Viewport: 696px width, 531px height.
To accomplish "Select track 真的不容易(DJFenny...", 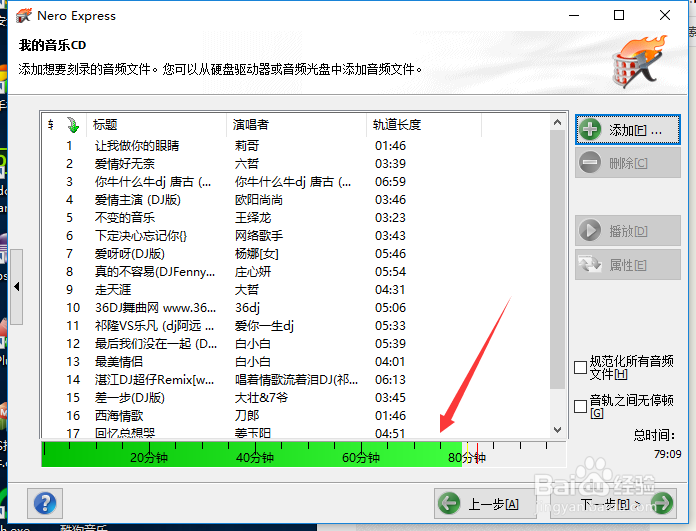I will click(155, 272).
